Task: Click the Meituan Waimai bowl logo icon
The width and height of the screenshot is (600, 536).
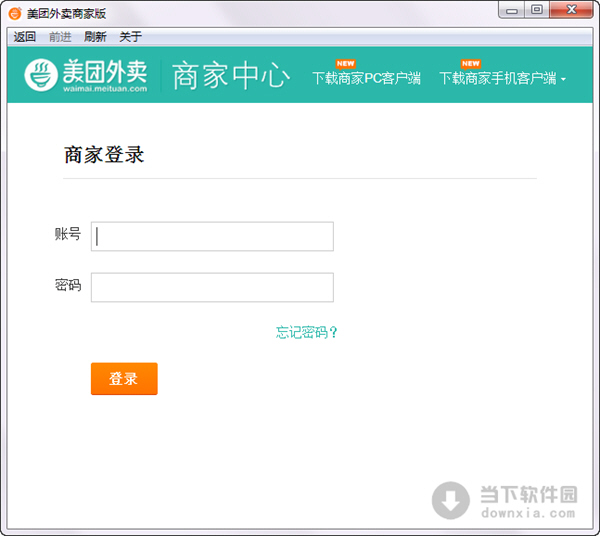Action: tap(41, 75)
